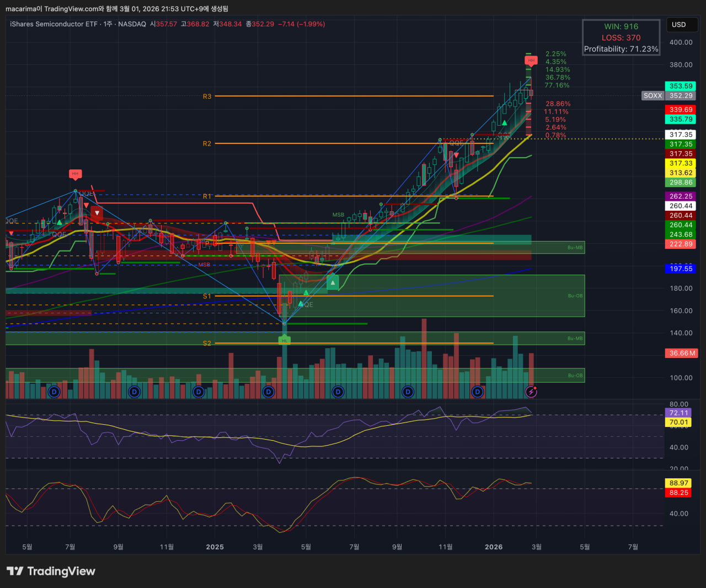Click the dividend D marker nearest 2026
Screen dimensions: 706x588
477,392
